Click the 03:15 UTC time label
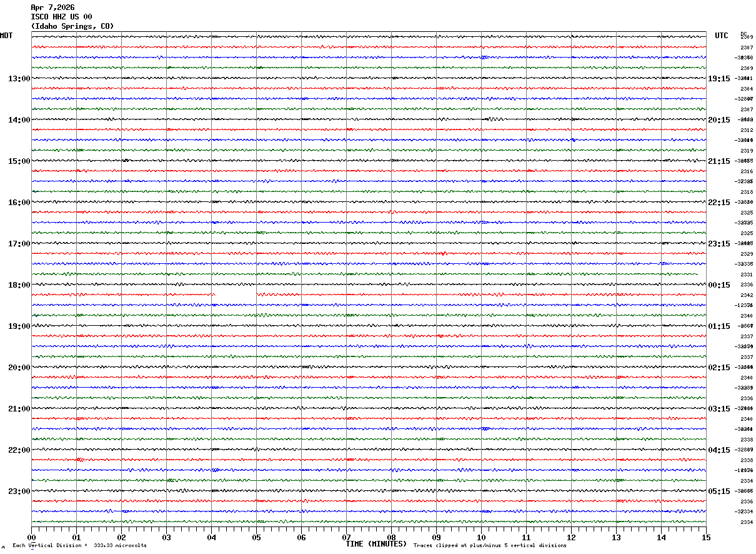Screen dimensions: 756x554 pos(719,409)
